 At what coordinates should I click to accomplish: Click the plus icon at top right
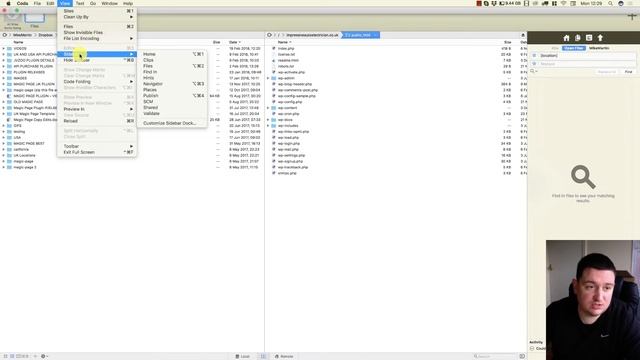(x=632, y=16)
